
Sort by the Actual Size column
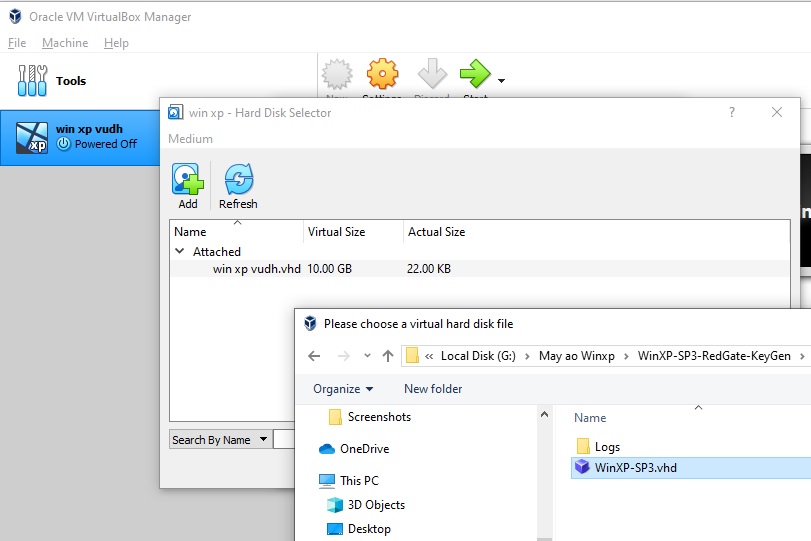(437, 232)
